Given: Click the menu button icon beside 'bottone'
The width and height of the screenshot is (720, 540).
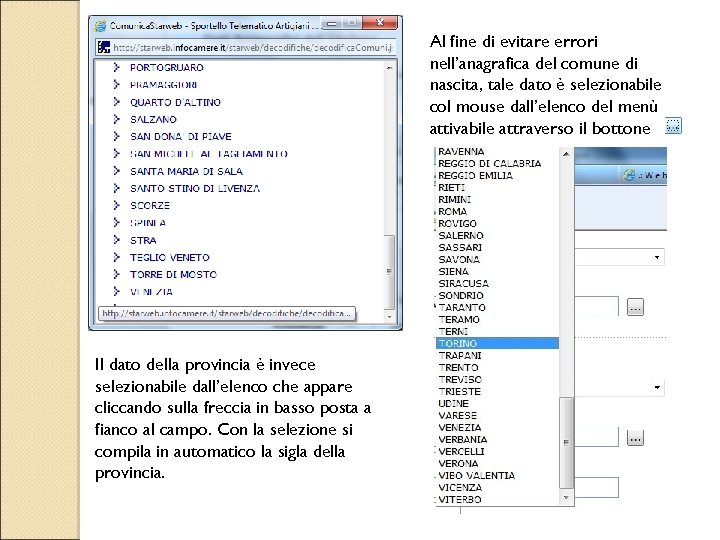Looking at the screenshot, I should [x=673, y=125].
